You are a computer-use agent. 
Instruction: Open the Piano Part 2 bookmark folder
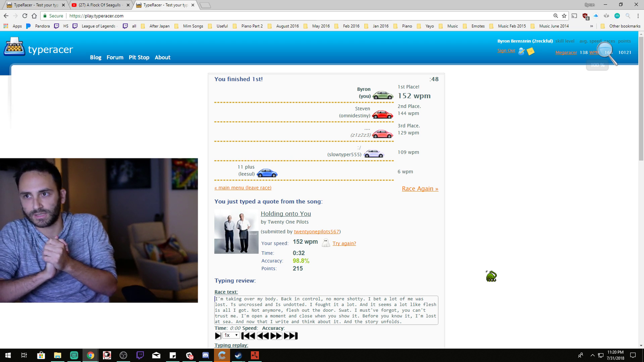pos(248,26)
